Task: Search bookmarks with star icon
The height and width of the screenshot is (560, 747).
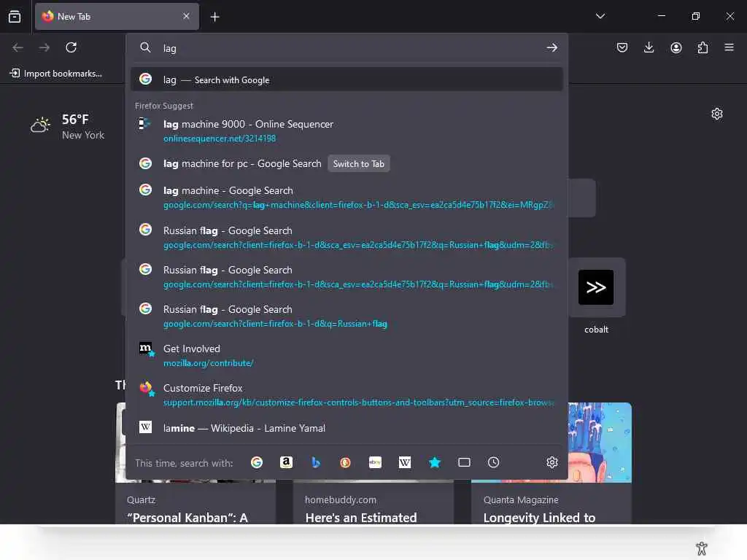Action: (435, 462)
